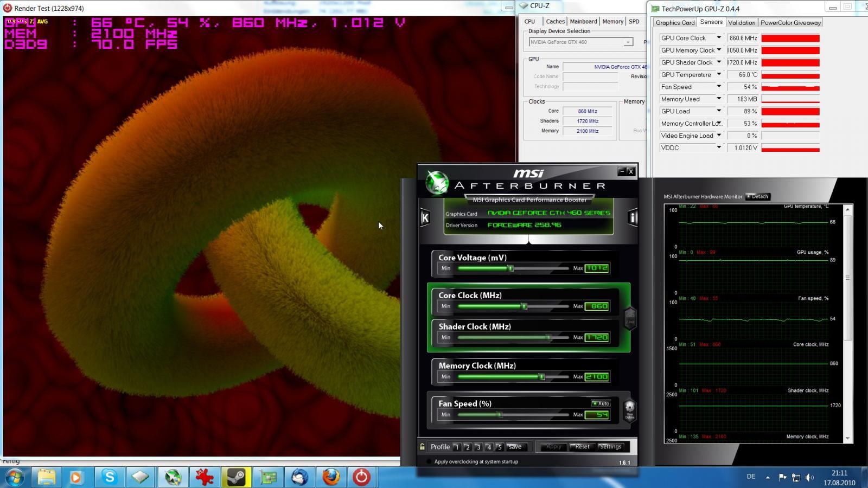Click the Apply button in Afterburner

[x=553, y=447]
